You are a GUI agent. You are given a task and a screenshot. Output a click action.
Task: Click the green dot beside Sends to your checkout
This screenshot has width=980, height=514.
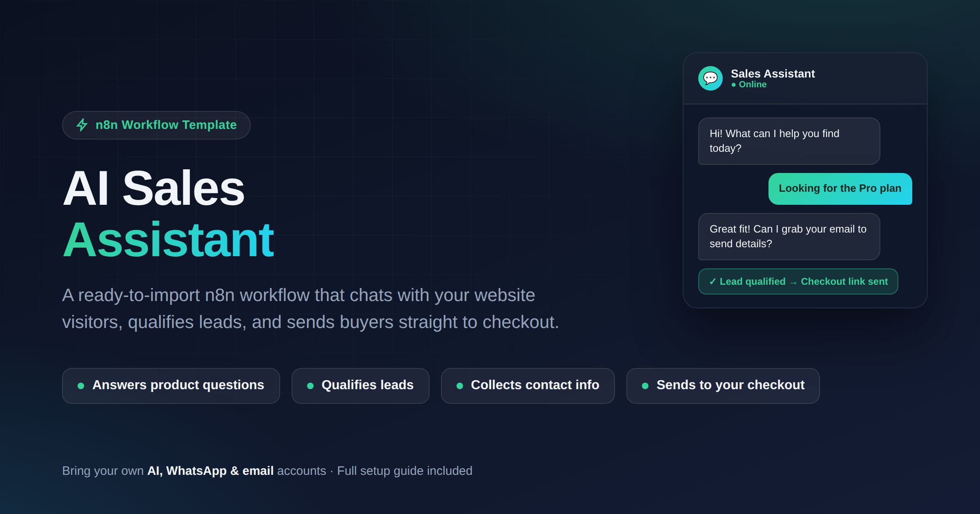tap(645, 385)
